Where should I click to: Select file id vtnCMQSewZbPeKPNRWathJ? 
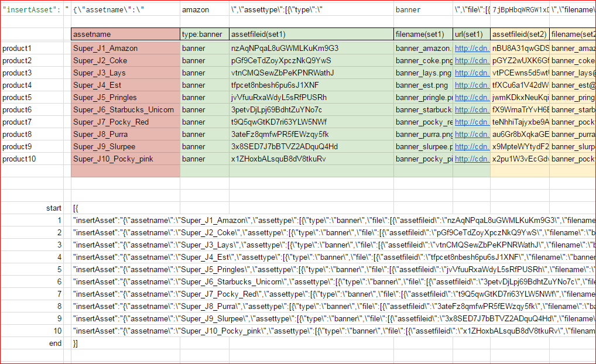pos(311,73)
